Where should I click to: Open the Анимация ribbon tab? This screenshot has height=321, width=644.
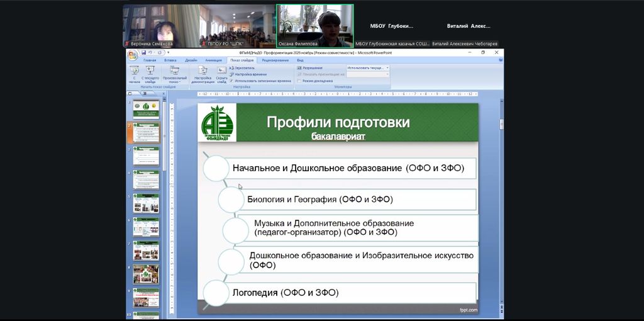[x=213, y=60]
